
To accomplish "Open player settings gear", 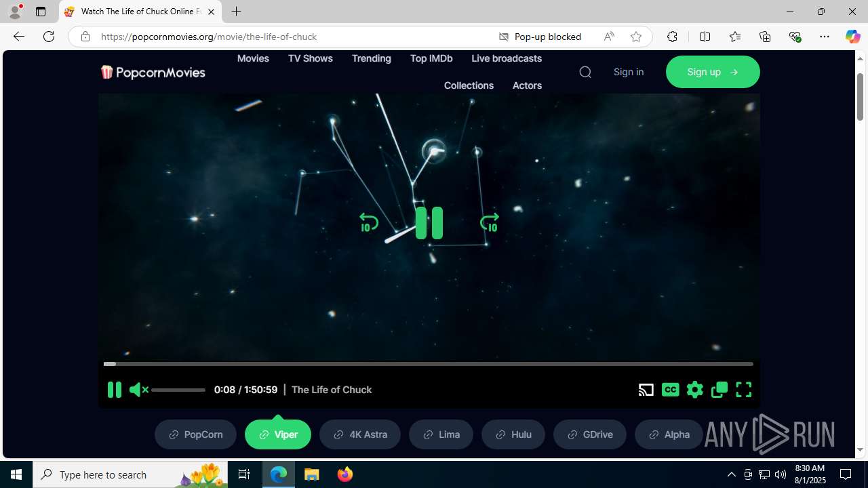I will click(x=695, y=390).
